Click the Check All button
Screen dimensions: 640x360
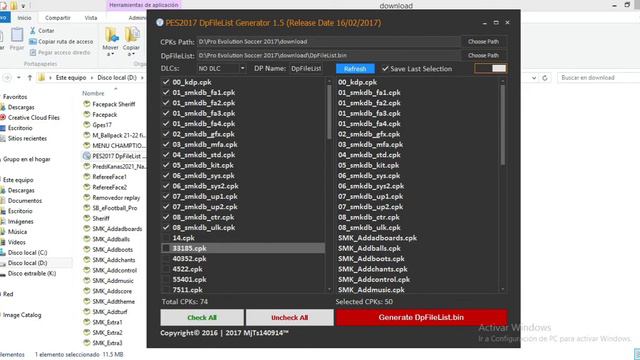click(x=202, y=318)
